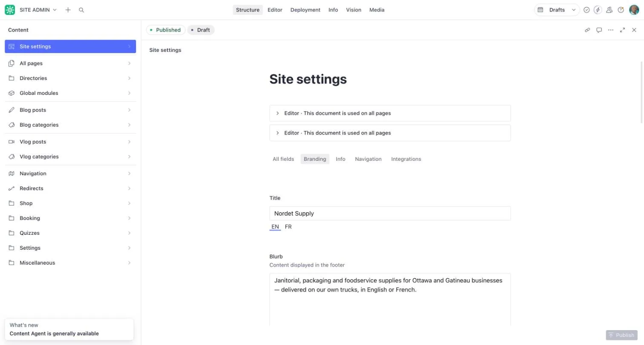Image resolution: width=644 pixels, height=345 pixels.
Task: Click the green Sanity studio logo
Action: 10,10
